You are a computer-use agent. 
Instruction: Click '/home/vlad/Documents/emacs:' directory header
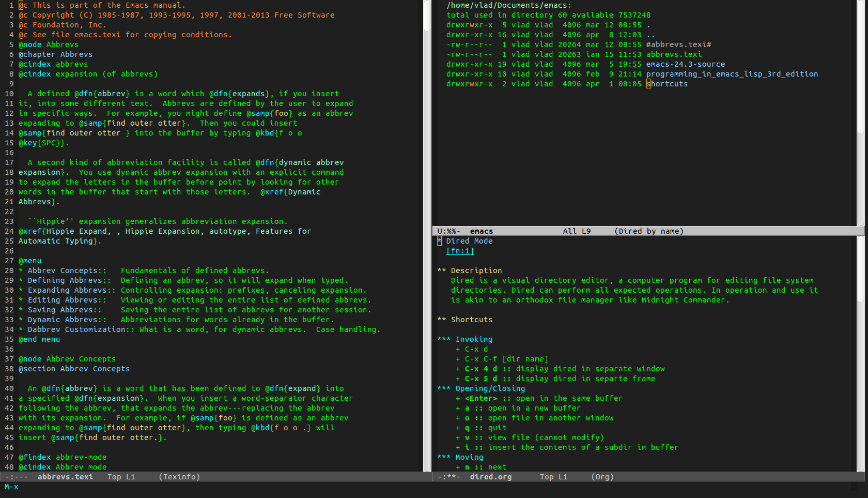point(509,5)
